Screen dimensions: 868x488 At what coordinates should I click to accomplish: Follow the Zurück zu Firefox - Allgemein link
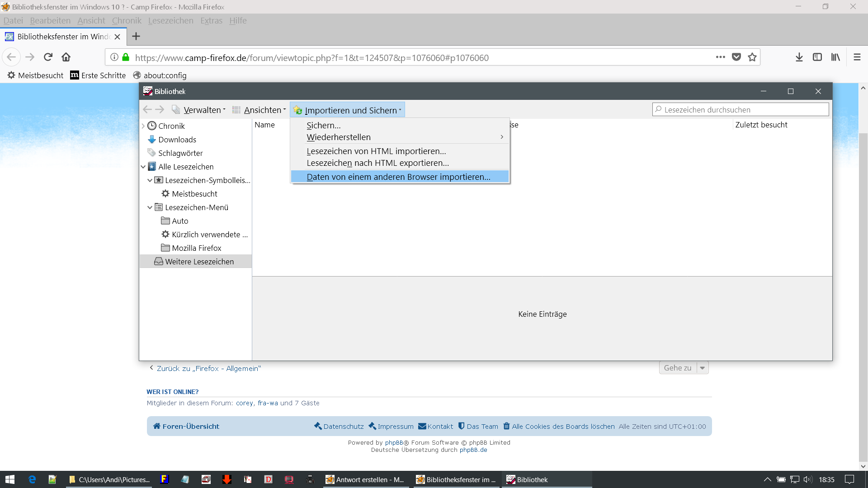coord(208,369)
